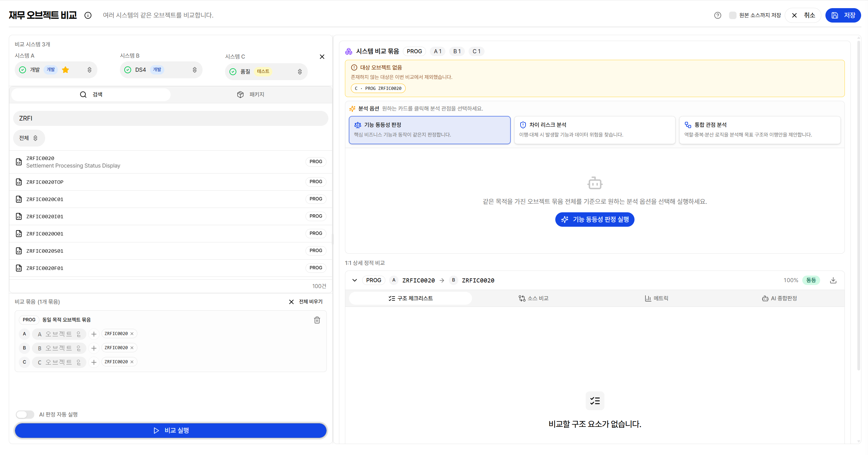
Task: Toggle the AI 판정 자동 실행 switch
Action: [25, 414]
